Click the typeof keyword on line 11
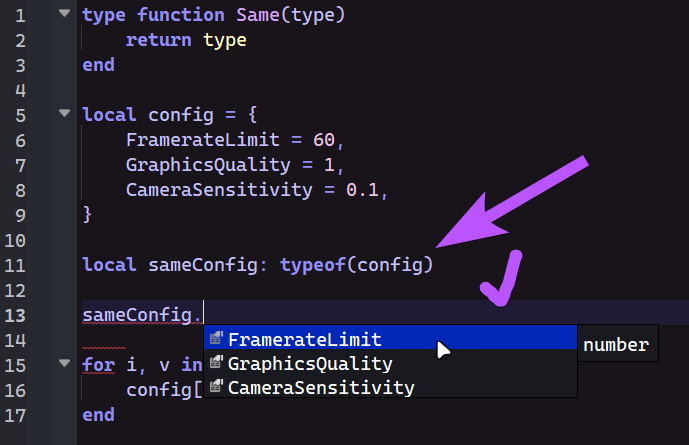The image size is (689, 445). pos(313,265)
